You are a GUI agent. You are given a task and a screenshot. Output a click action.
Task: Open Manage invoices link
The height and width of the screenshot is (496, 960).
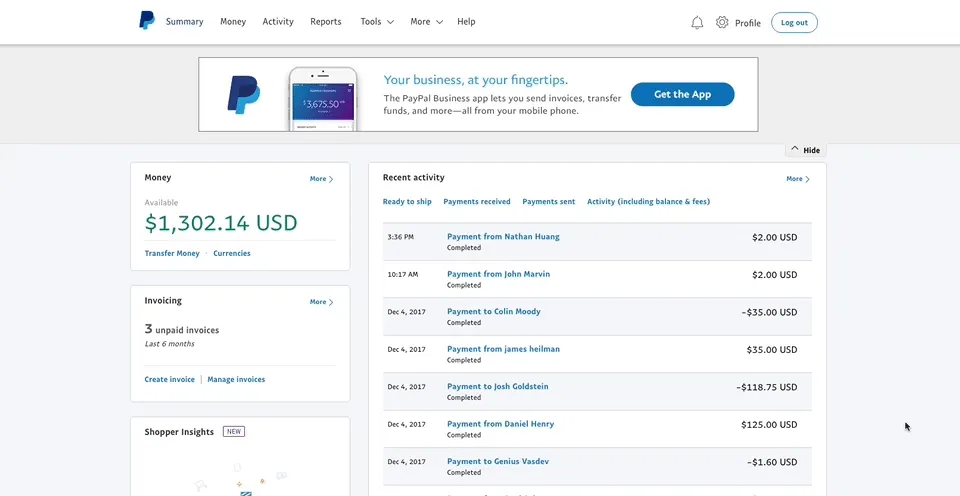click(x=236, y=379)
